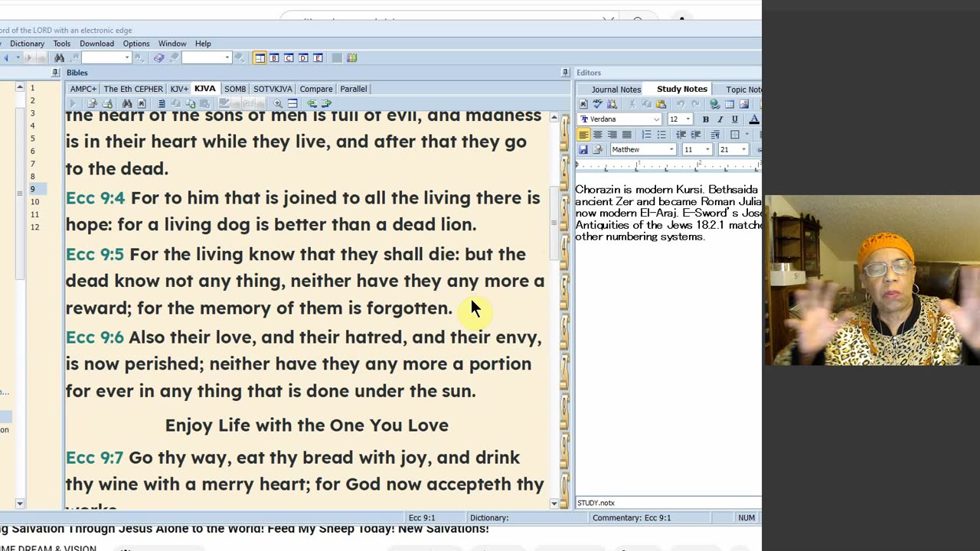Click the spell check ABC icon in editor
The image size is (980, 551).
598,104
